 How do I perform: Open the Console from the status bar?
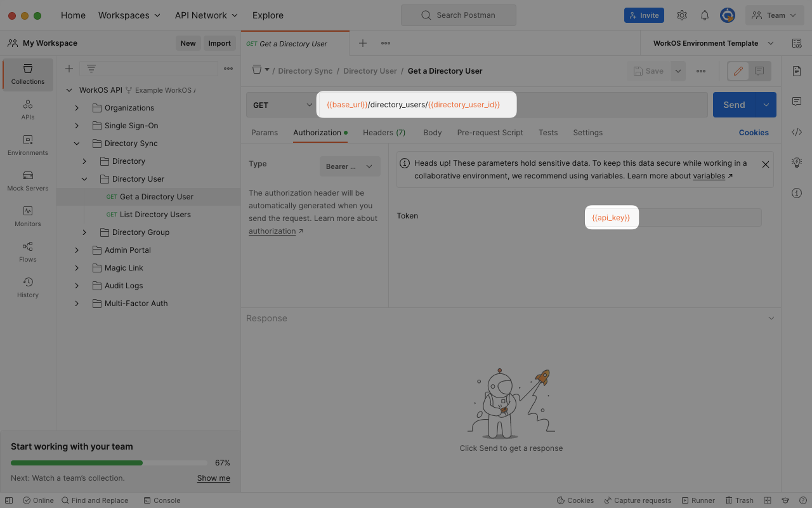click(x=162, y=500)
